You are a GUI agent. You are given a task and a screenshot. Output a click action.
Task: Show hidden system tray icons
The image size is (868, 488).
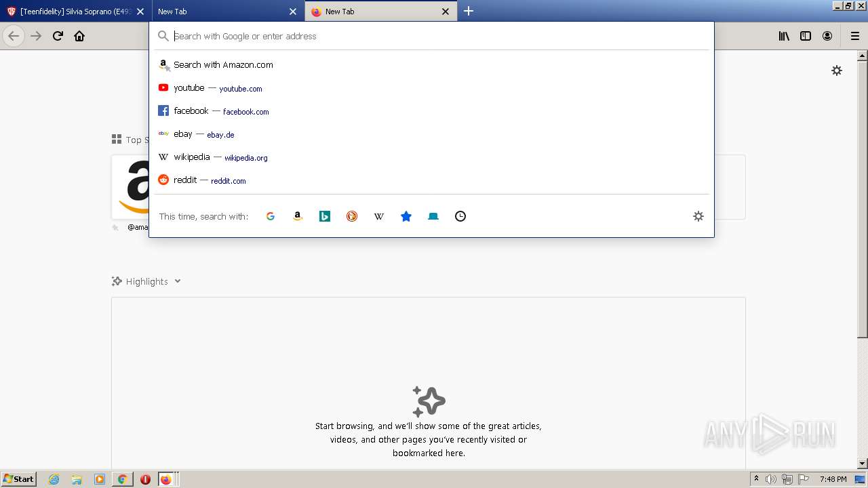tap(756, 479)
